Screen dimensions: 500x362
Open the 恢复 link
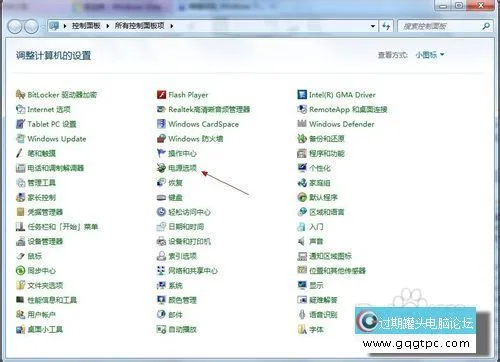(x=175, y=183)
